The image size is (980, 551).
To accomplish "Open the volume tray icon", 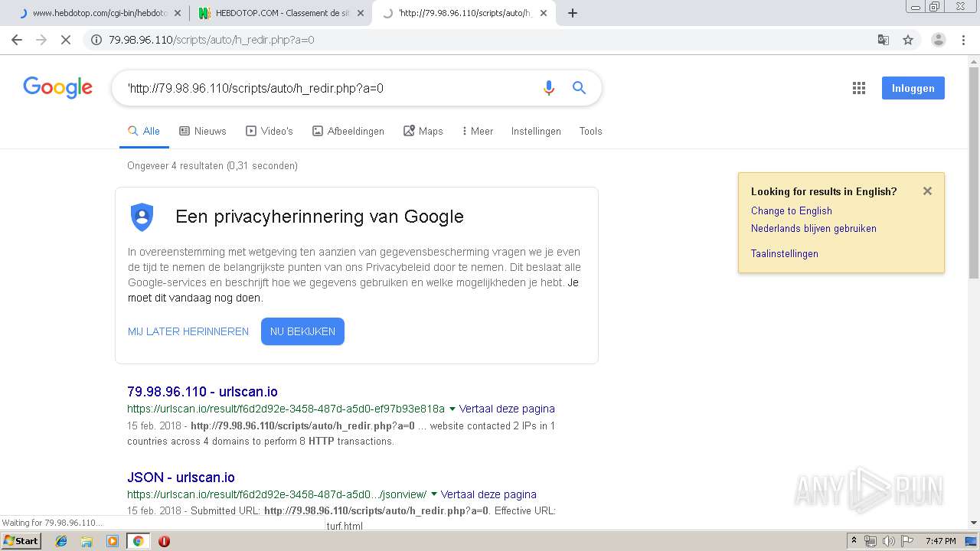I will point(888,541).
